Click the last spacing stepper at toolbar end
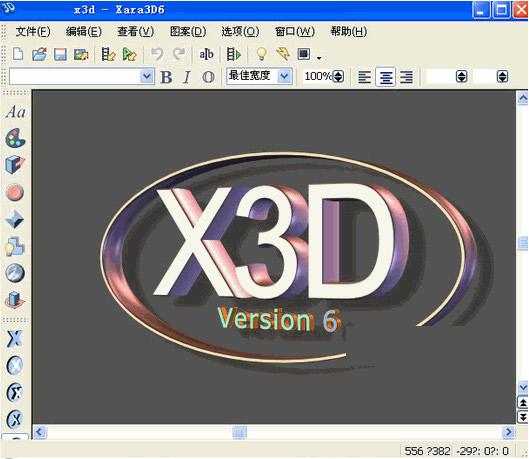This screenshot has width=529, height=459. 502,77
